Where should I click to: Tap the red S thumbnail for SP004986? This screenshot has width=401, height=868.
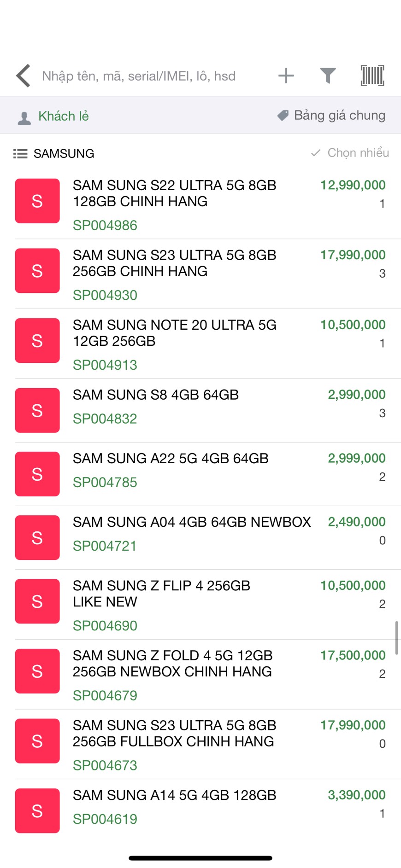[x=37, y=201]
